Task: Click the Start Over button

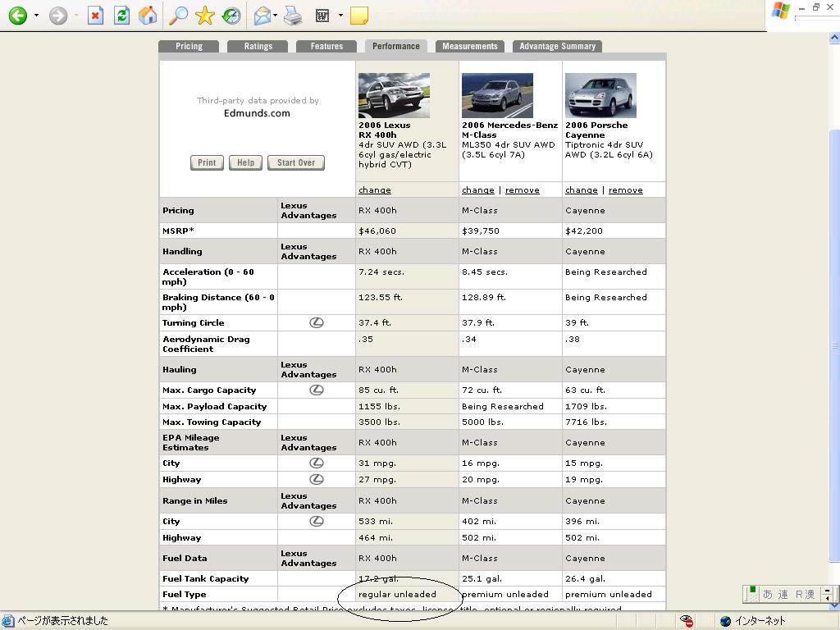Action: pyautogui.click(x=295, y=162)
